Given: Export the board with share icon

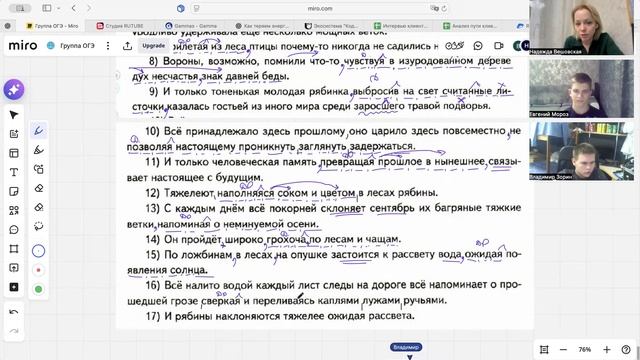Looking at the screenshot, I should [x=127, y=46].
